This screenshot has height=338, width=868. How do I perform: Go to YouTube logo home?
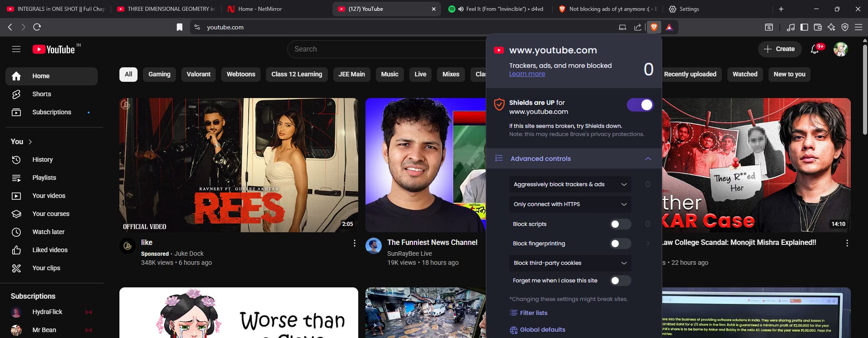tap(54, 49)
